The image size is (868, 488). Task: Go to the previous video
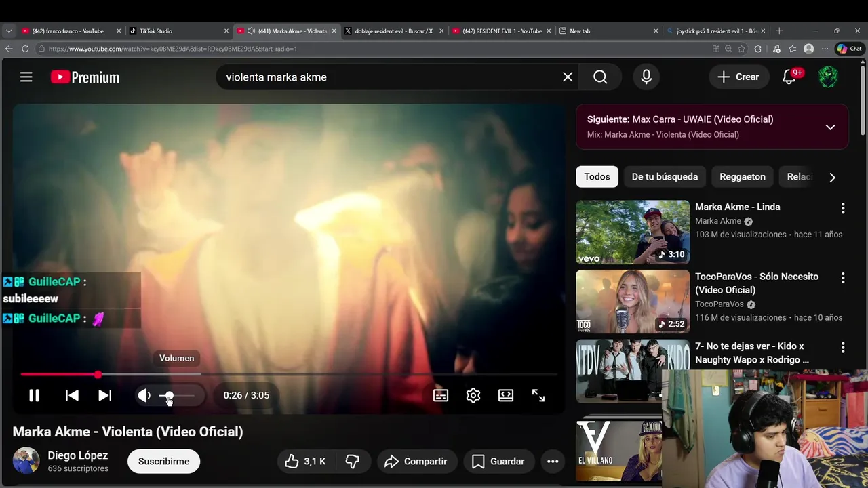pos(72,395)
